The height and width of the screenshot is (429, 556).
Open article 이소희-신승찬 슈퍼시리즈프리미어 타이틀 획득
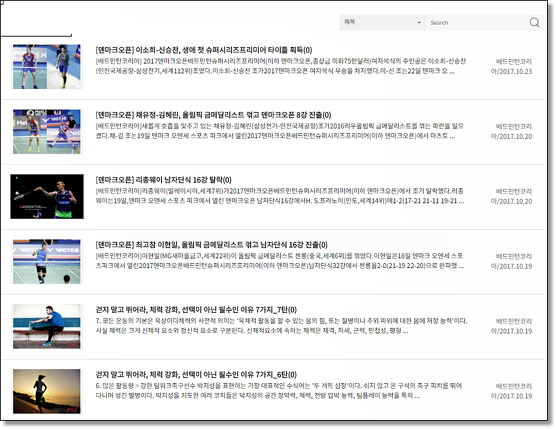click(x=204, y=50)
